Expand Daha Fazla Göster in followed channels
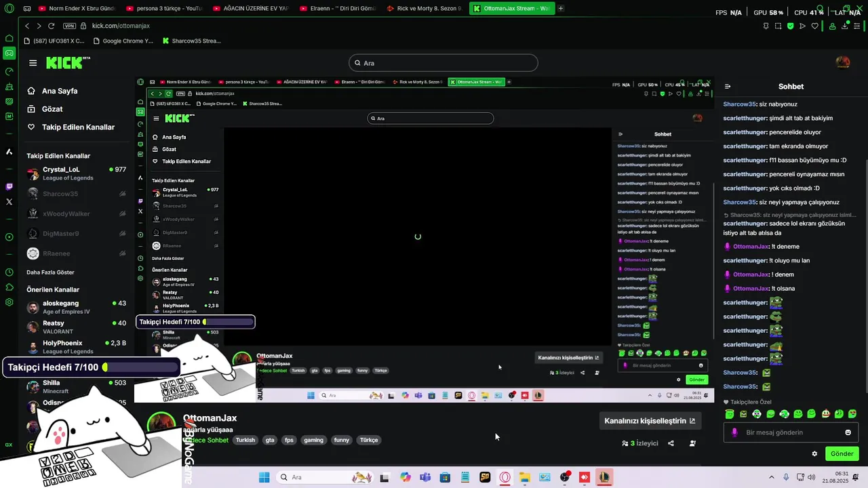The height and width of the screenshot is (488, 868). [50, 272]
